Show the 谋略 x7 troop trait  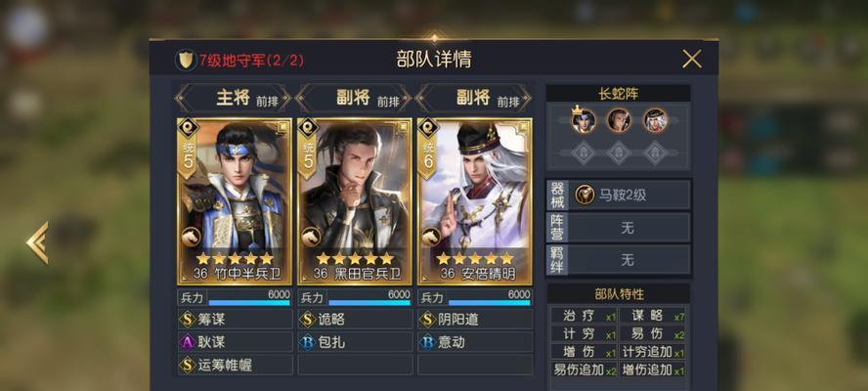(x=653, y=316)
